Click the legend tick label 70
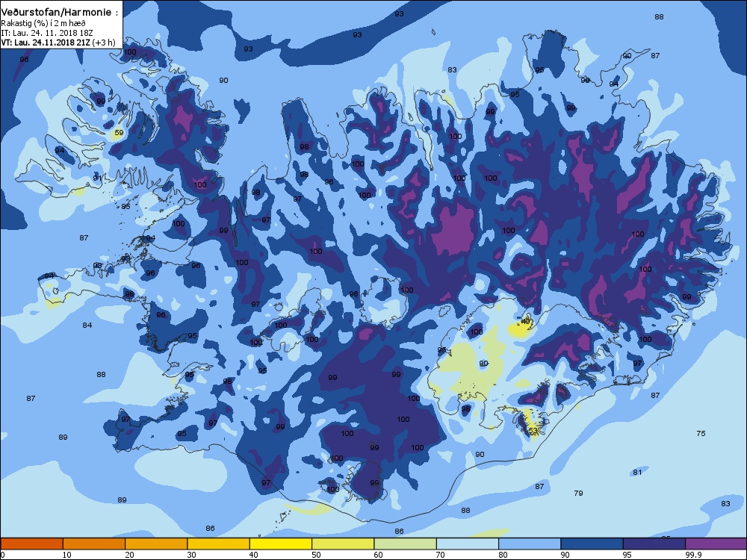 coord(441,554)
